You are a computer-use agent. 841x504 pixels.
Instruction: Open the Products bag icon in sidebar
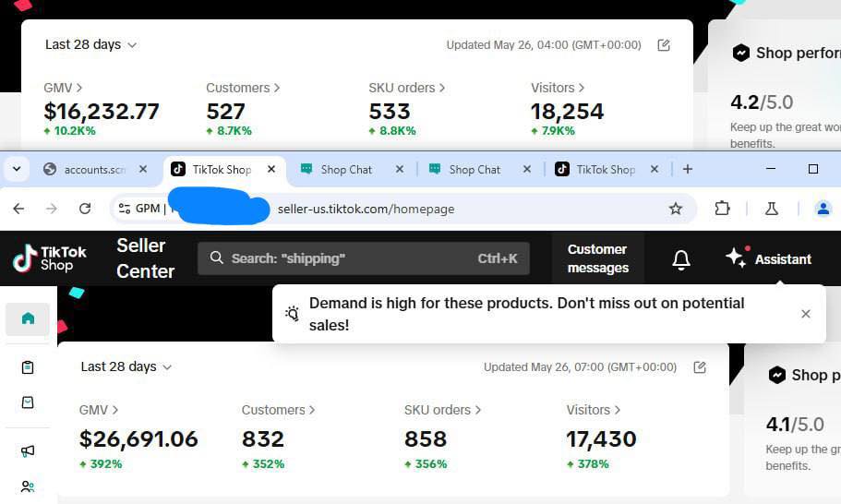(x=28, y=402)
